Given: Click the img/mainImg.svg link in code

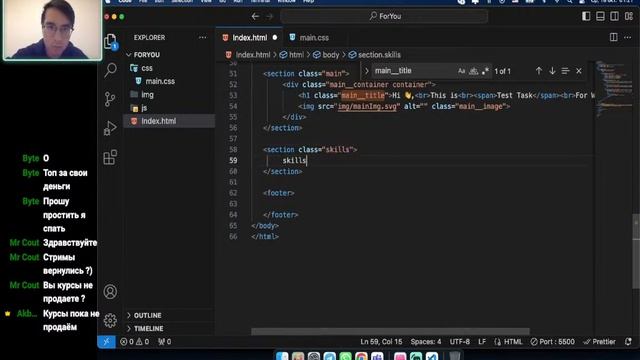Looking at the screenshot, I should pyautogui.click(x=367, y=106).
